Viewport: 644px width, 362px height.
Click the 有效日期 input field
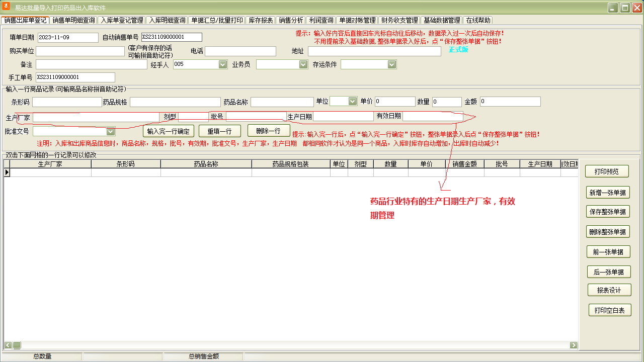(x=433, y=116)
